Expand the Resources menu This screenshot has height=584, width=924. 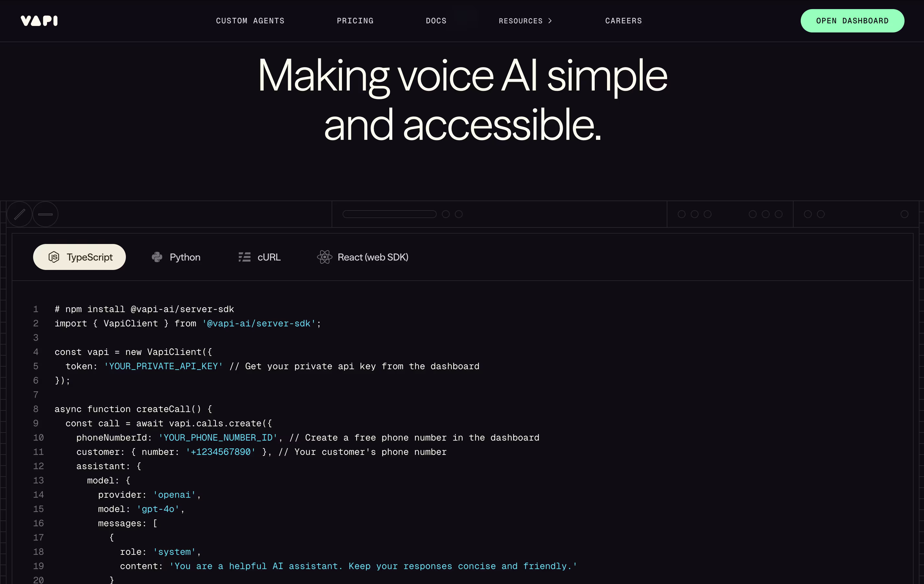pos(525,21)
